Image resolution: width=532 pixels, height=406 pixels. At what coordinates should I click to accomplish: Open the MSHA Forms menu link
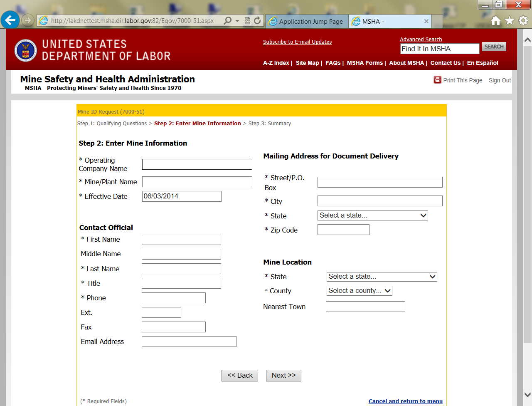(x=365, y=63)
